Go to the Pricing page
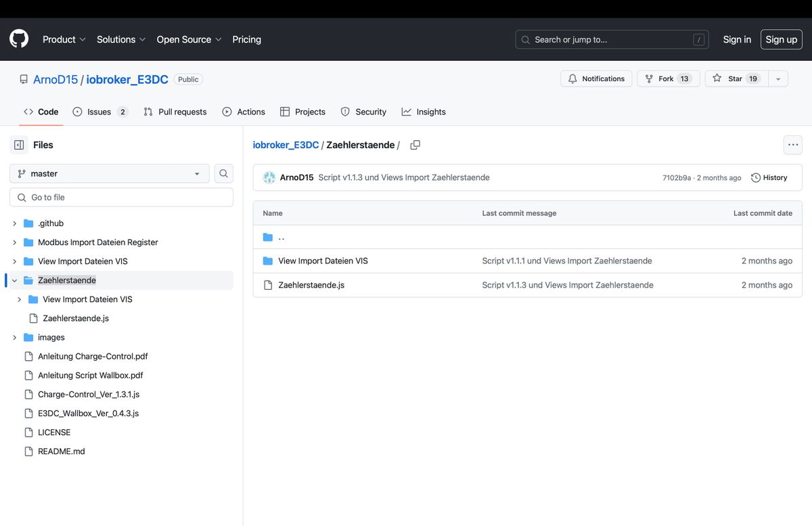812x526 pixels. click(247, 39)
